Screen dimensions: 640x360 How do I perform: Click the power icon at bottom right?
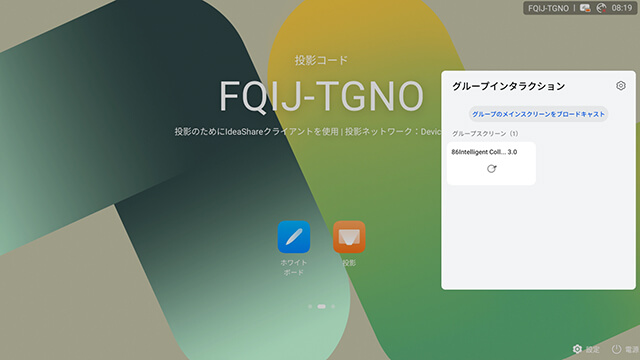click(x=616, y=349)
